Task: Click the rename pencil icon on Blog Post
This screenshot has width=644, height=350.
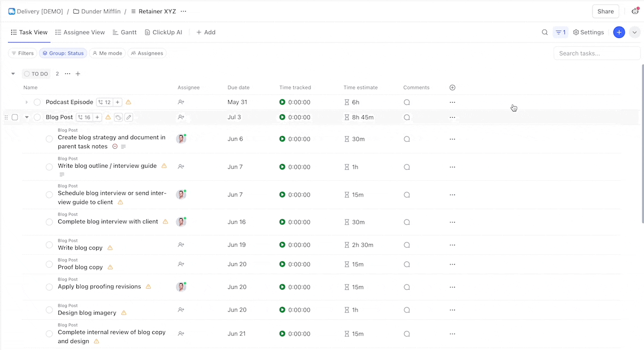Action: [128, 117]
